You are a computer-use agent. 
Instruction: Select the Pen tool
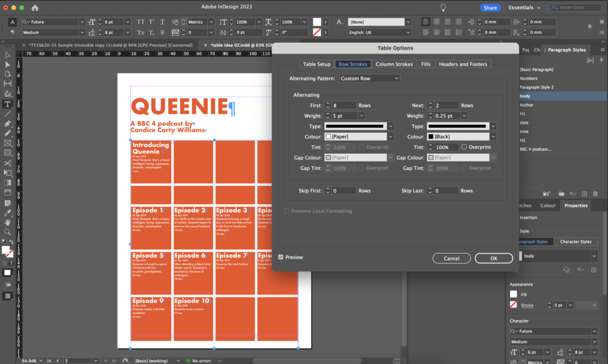[x=7, y=124]
